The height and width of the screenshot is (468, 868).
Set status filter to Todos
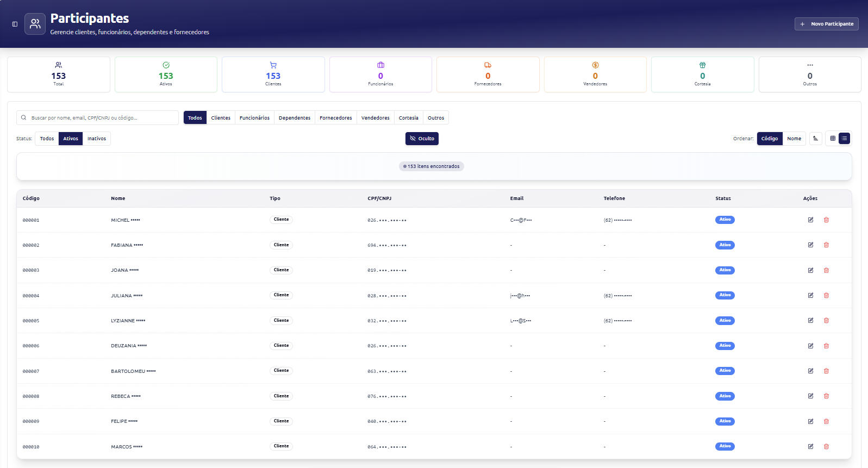pyautogui.click(x=47, y=139)
